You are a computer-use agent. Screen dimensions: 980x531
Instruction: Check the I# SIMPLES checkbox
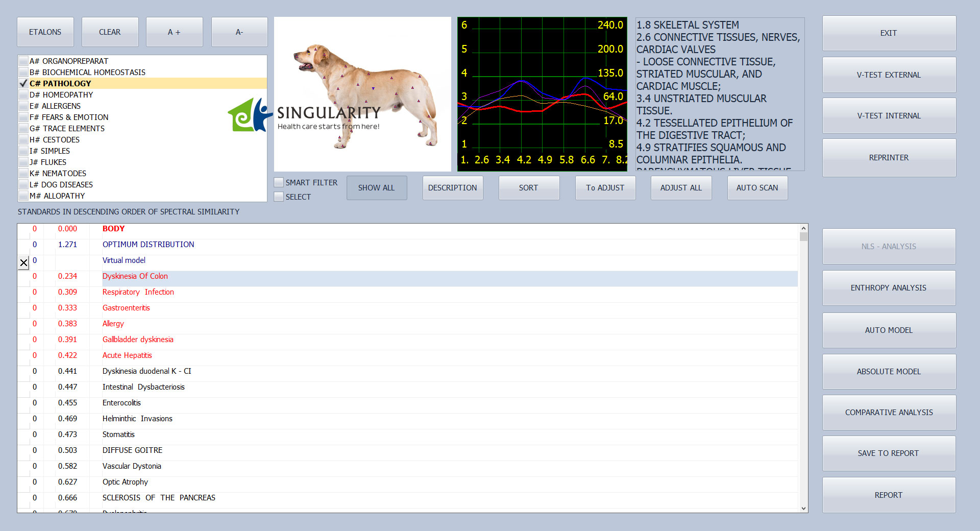(23, 151)
